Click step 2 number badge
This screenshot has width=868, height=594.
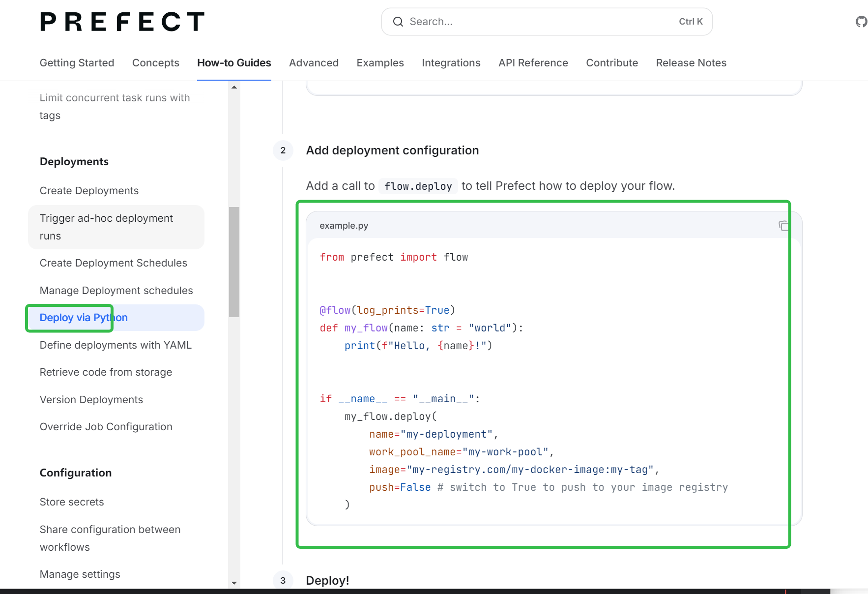(283, 150)
